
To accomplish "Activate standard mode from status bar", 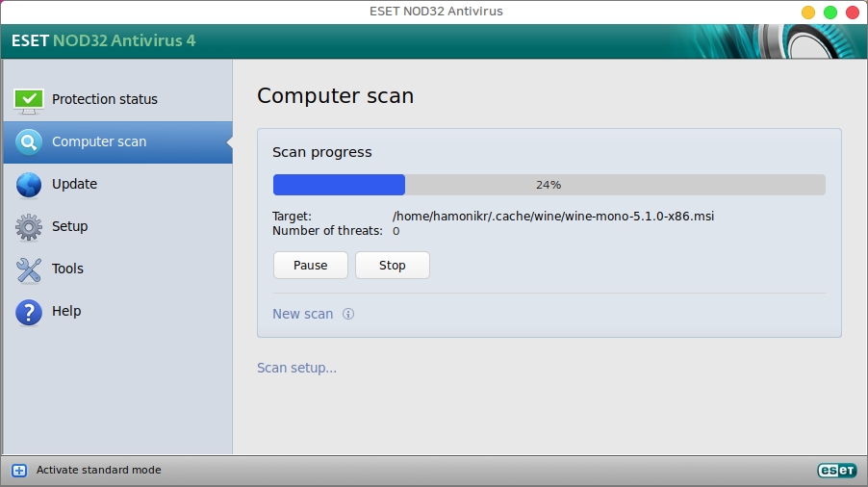I will [98, 471].
